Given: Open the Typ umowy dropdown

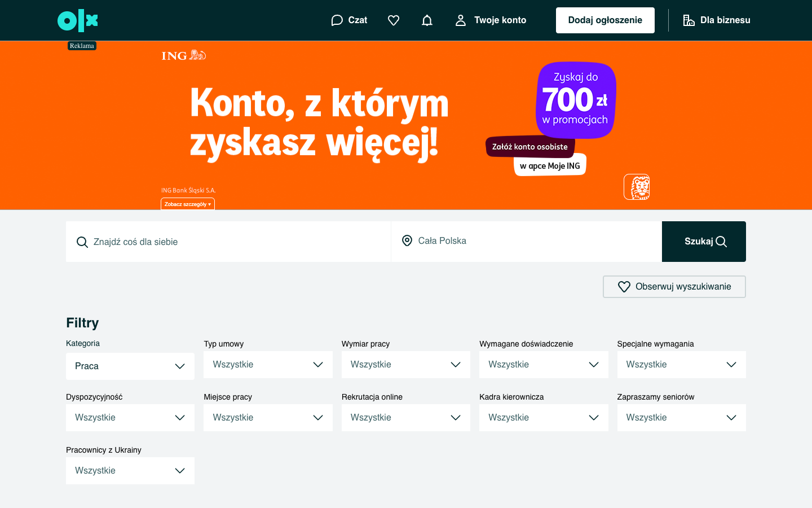Looking at the screenshot, I should pyautogui.click(x=268, y=365).
